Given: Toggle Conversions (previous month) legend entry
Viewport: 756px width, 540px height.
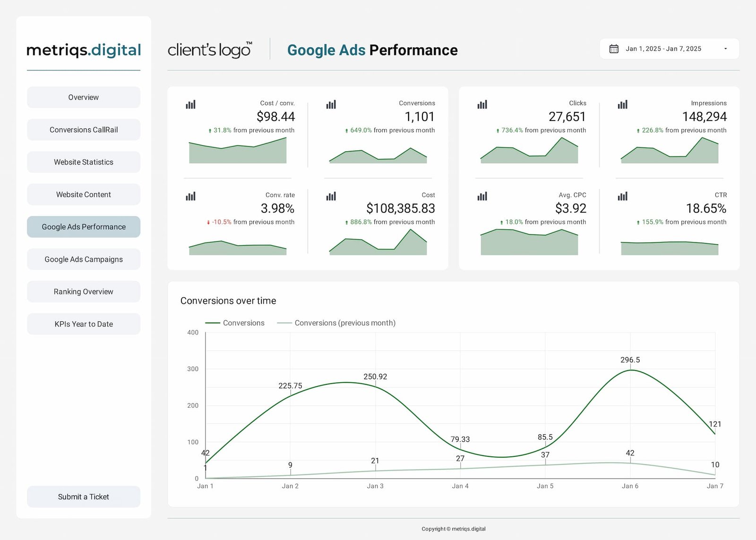Looking at the screenshot, I should 336,323.
